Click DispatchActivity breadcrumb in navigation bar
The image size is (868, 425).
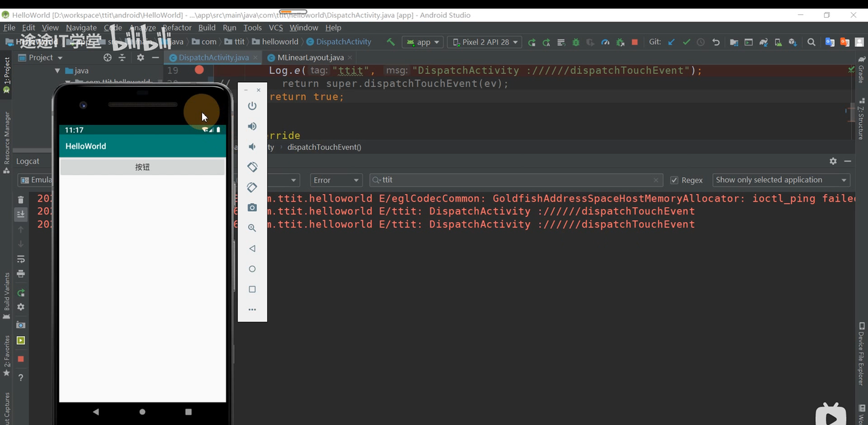[343, 42]
